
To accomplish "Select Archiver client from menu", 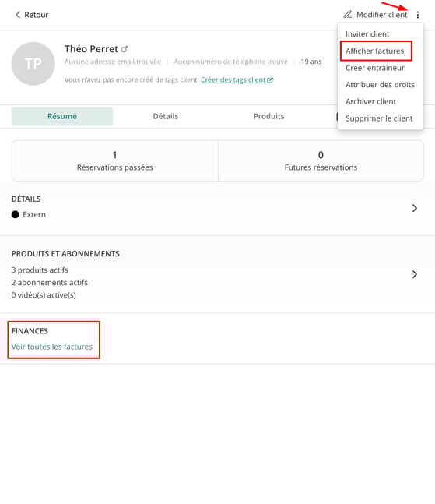I will click(370, 101).
